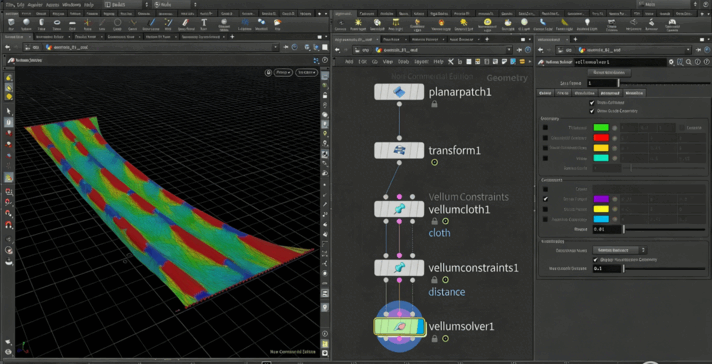Screen dimensions: 712x364
Task: Click the lock icon under planarpatch1
Action: [435, 104]
